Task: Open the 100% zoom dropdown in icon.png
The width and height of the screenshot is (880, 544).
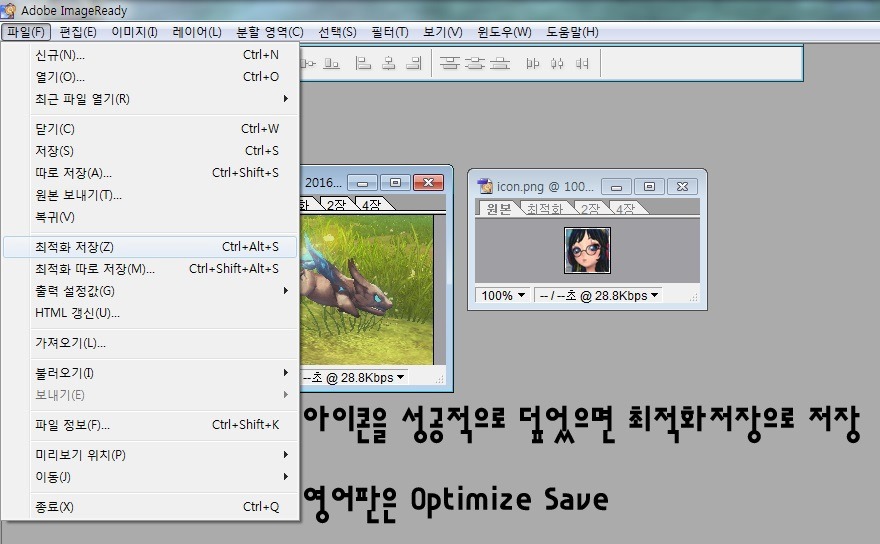Action: 502,295
